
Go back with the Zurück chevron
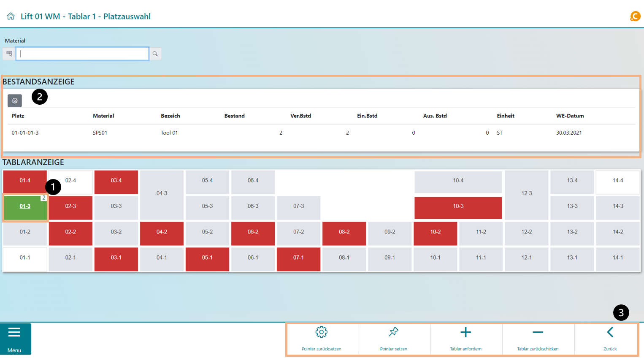(610, 339)
